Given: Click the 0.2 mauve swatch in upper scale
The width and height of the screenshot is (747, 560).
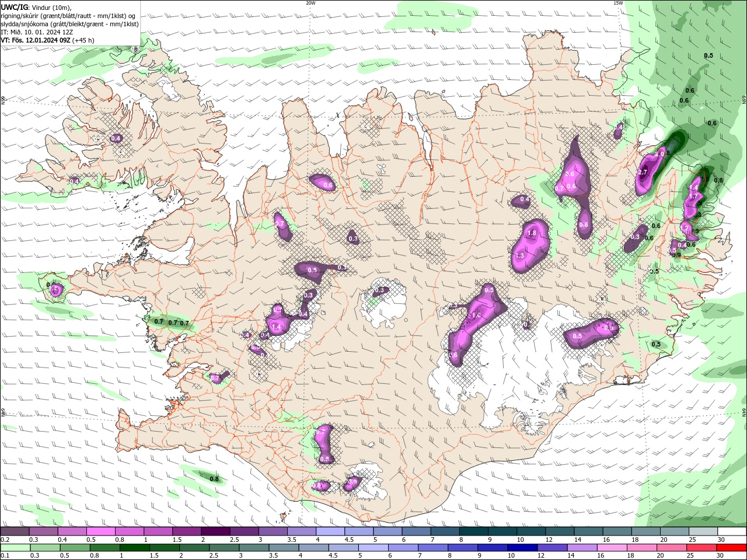Looking at the screenshot, I should (x=15, y=531).
